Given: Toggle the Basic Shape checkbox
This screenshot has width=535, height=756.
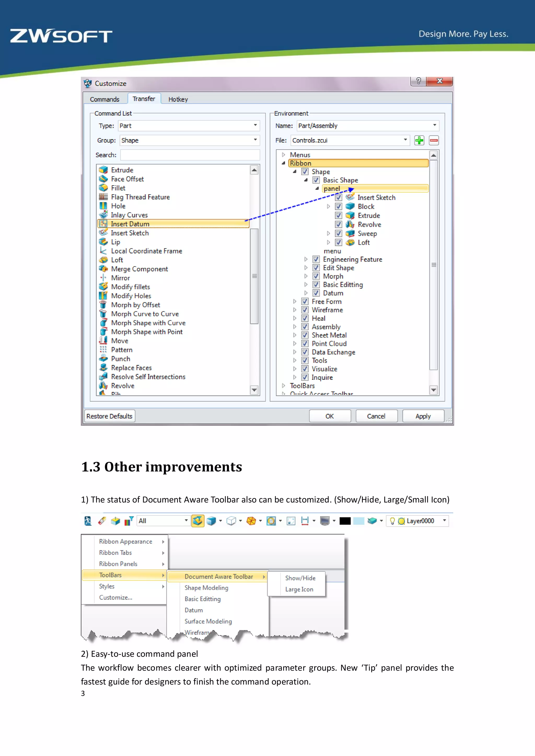Looking at the screenshot, I should pos(316,180).
